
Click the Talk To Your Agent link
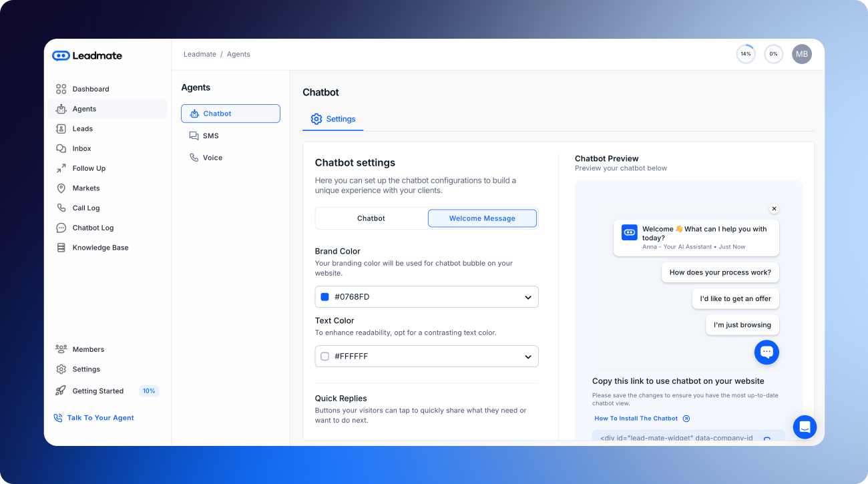coord(100,418)
